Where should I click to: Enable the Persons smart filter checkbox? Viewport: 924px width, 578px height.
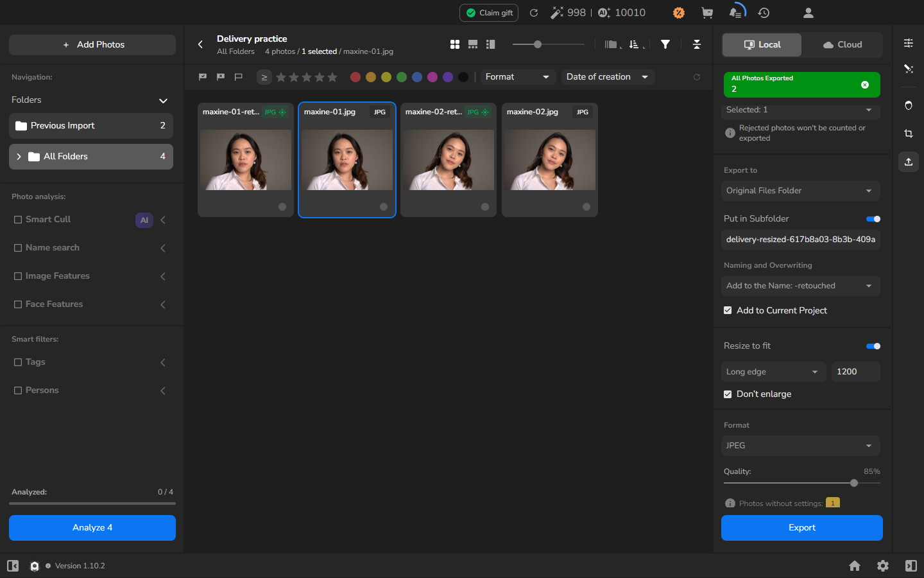pyautogui.click(x=18, y=390)
